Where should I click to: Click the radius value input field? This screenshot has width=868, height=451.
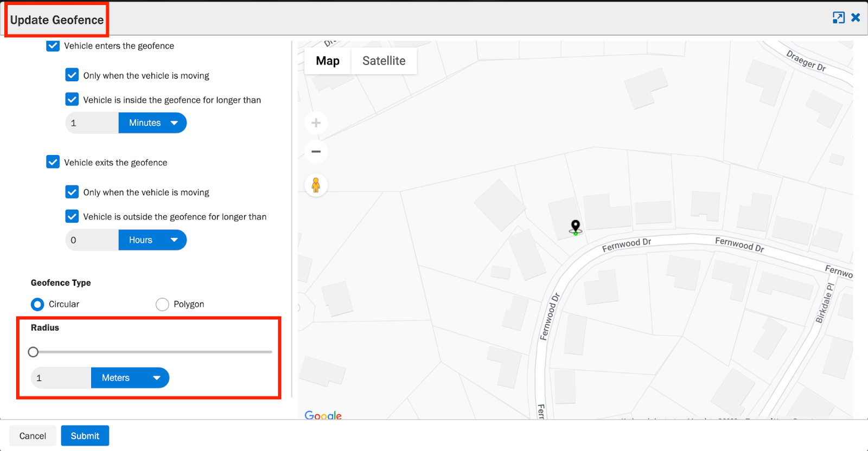point(61,378)
